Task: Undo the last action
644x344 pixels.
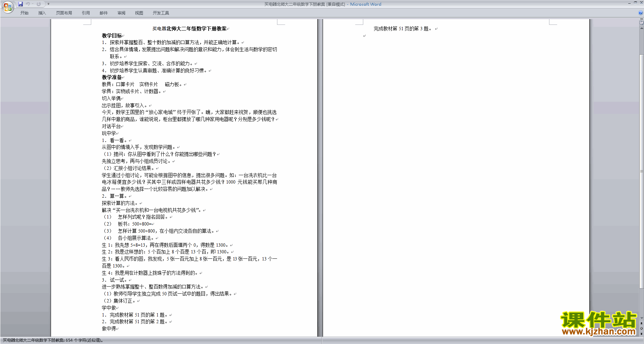Action: pos(28,4)
